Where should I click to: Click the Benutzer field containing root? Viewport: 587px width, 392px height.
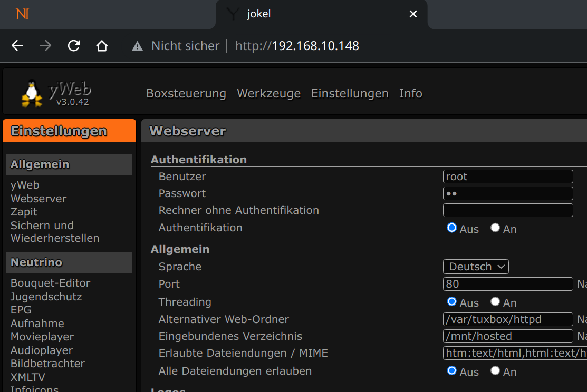point(507,177)
